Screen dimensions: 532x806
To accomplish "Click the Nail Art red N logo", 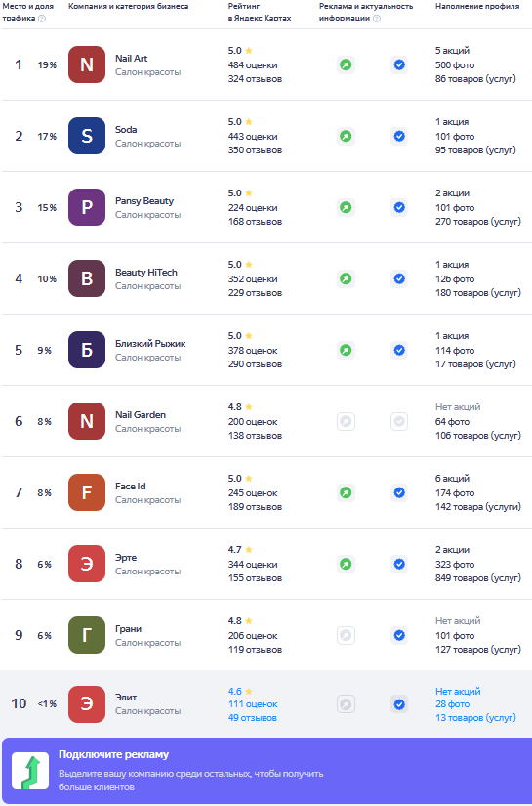I will (x=87, y=64).
